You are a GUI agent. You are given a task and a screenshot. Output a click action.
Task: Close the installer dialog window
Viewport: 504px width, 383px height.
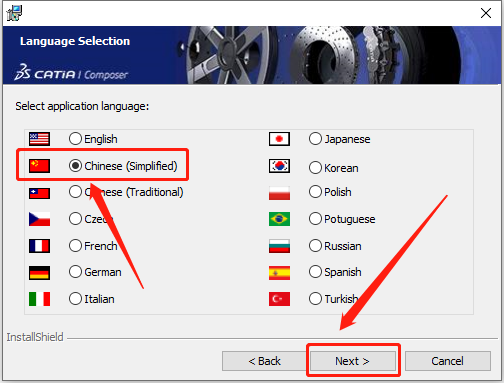click(x=486, y=13)
